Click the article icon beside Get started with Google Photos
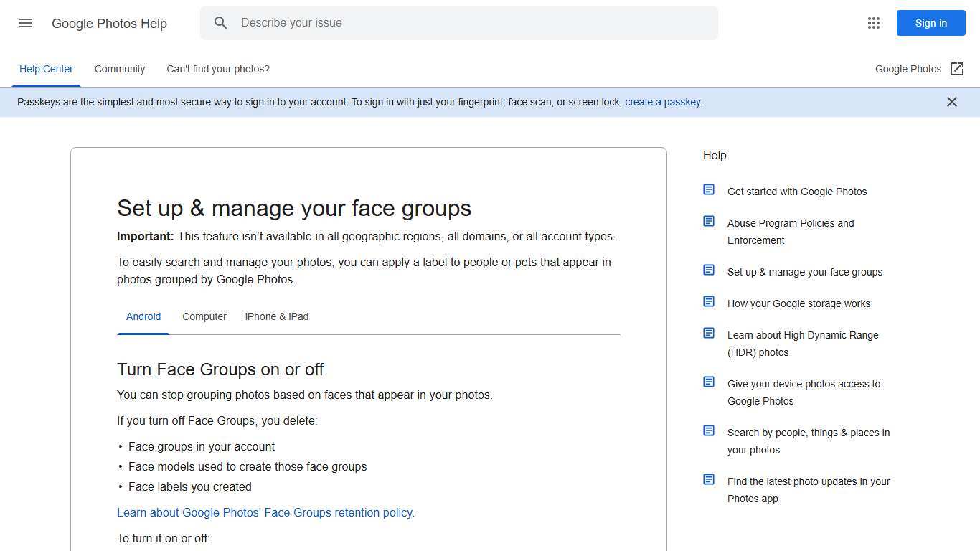Image resolution: width=980 pixels, height=551 pixels. pyautogui.click(x=709, y=189)
